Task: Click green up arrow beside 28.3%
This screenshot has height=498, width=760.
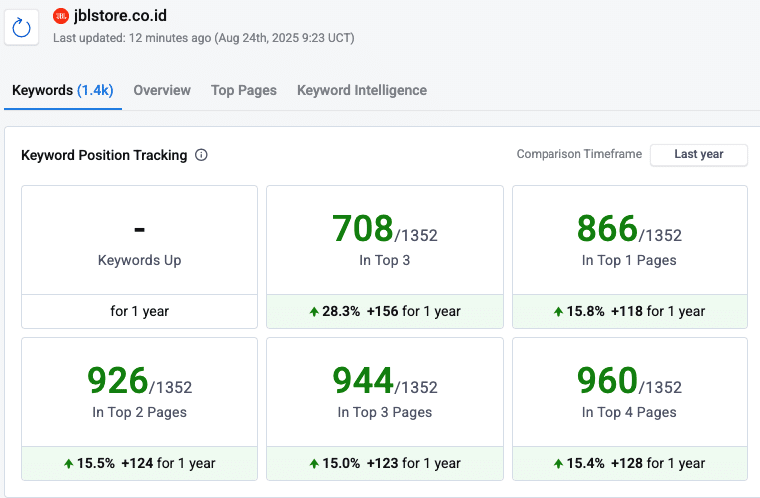Action: pos(314,311)
